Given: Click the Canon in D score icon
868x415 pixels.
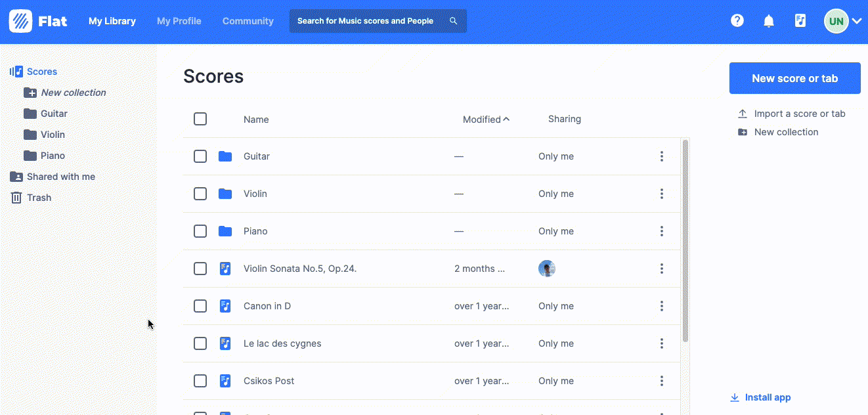Looking at the screenshot, I should [x=225, y=306].
